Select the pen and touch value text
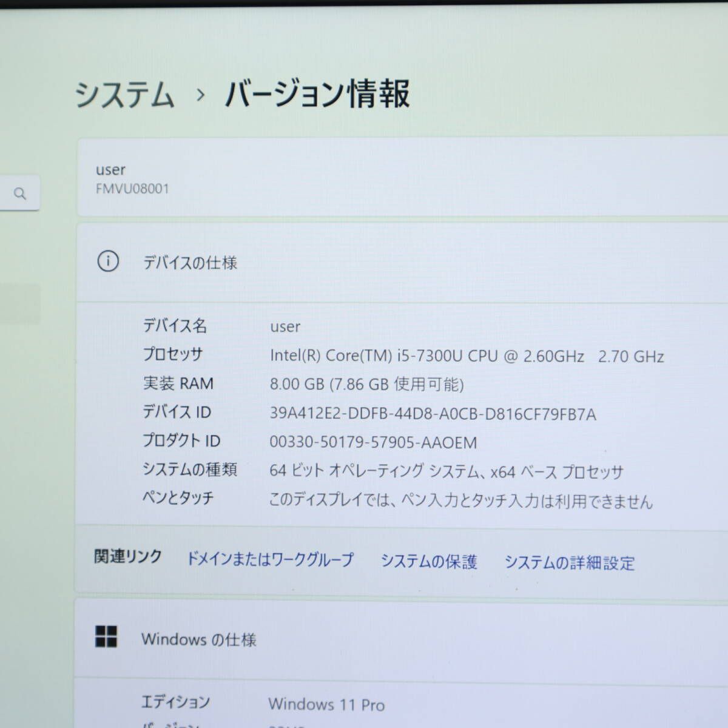Viewport: 728px width, 728px height. [461, 500]
